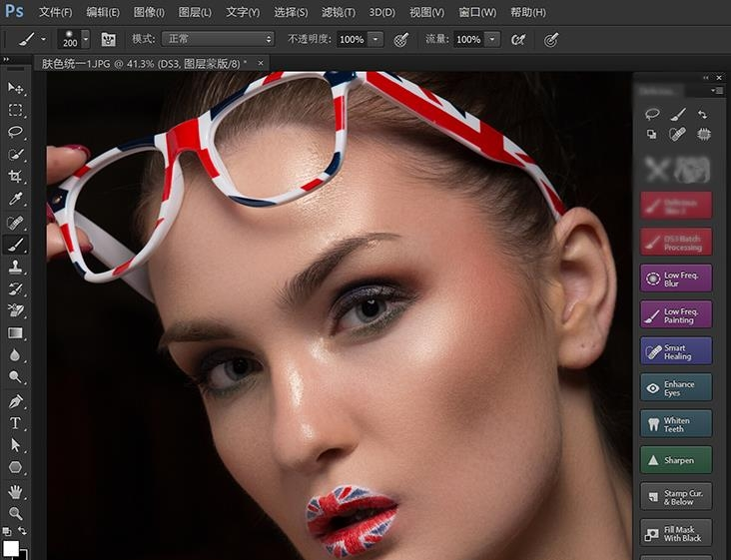
Task: Pick the Crop tool
Action: [16, 177]
